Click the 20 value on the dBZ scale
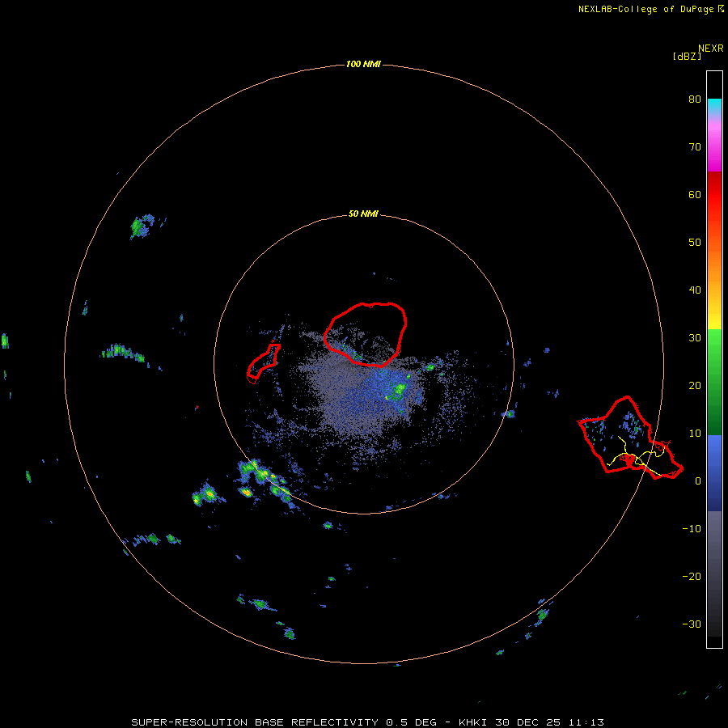 (x=695, y=386)
